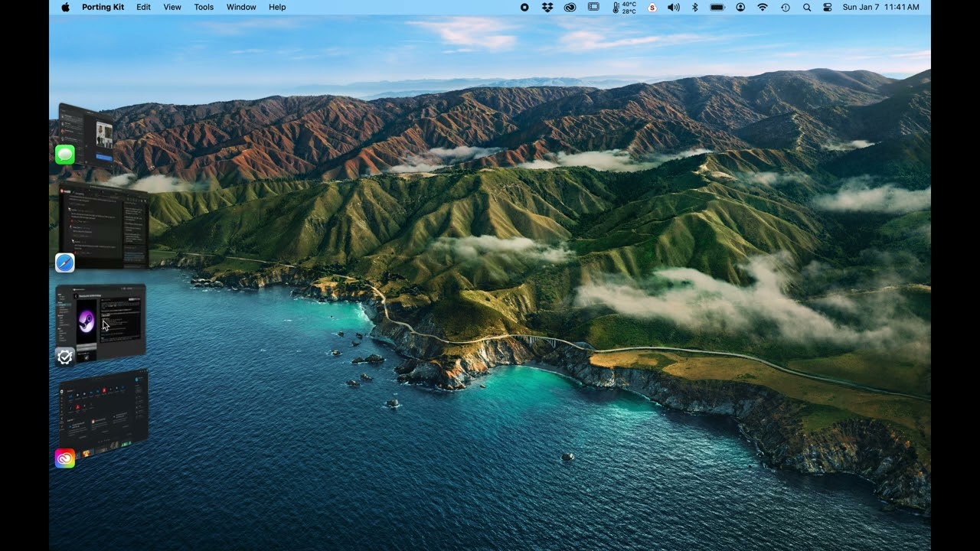The width and height of the screenshot is (980, 551).
Task: Open Creative Cloud in the menu bar
Action: pos(570,7)
